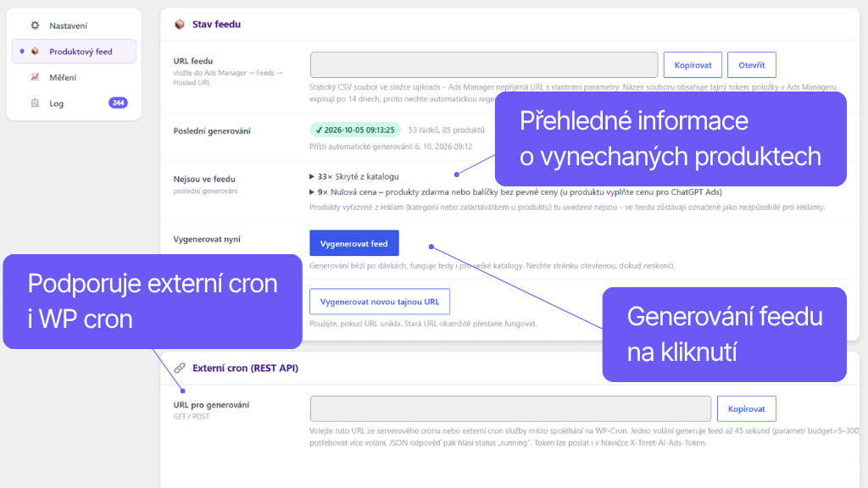Click the 53 řádků, 85 produktů text
Viewport: 868px width, 488px height.
coord(446,130)
